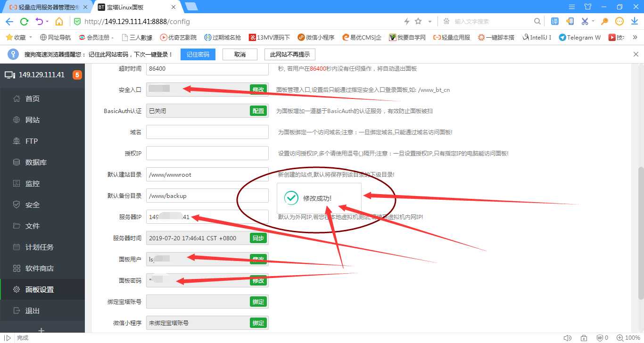Click 同步 button for 服务器时间
Image resolution: width=644 pixels, height=343 pixels.
pyautogui.click(x=258, y=238)
